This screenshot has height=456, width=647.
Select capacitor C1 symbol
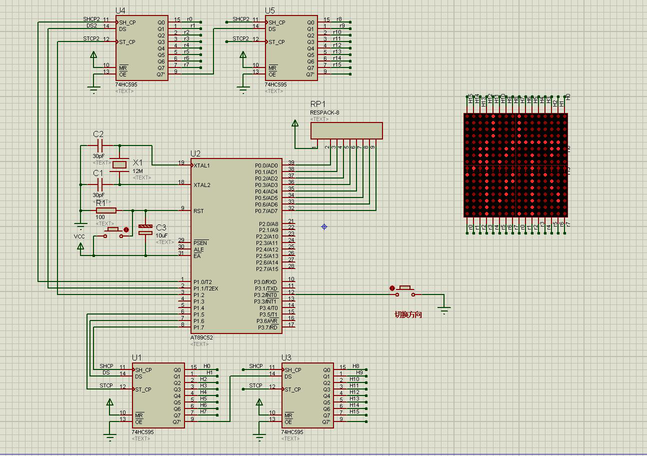100,184
